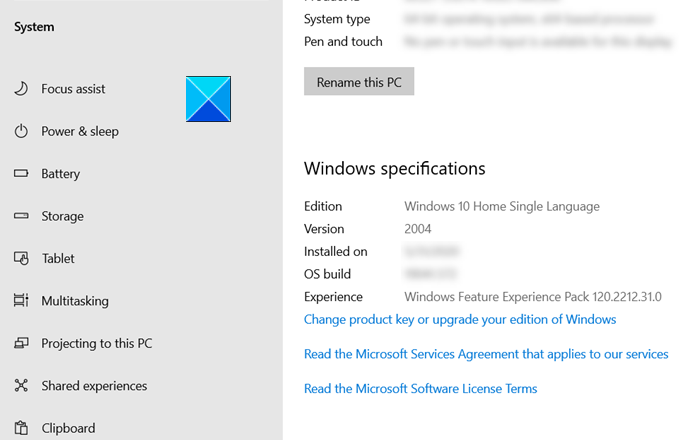Click the Power & sleep icon
This screenshot has width=700, height=440.
21,131
